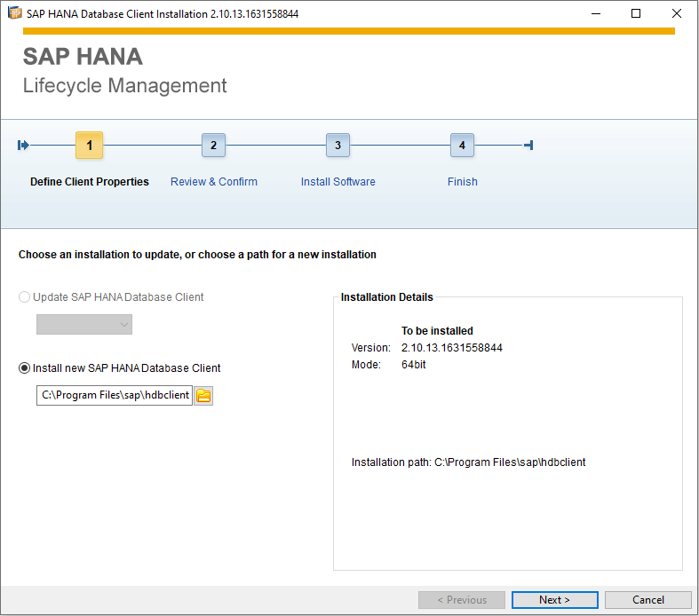
Task: Close the installer window
Action: click(677, 14)
